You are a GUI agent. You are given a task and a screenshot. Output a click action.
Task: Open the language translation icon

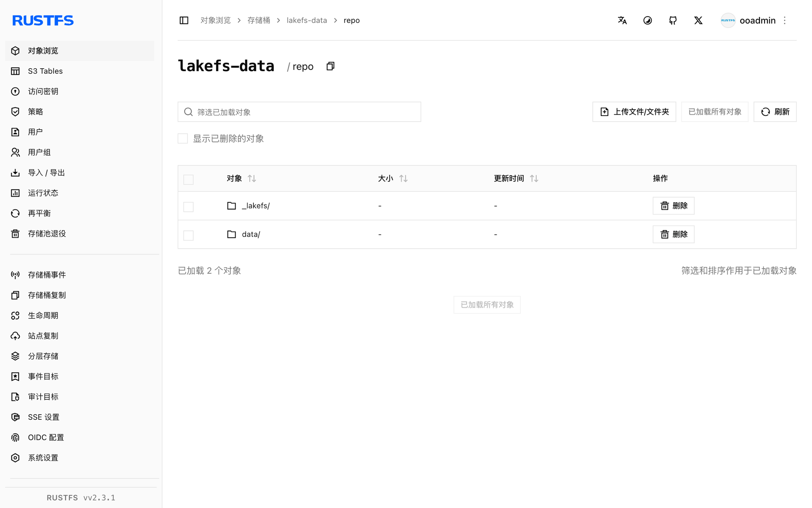[x=622, y=20]
